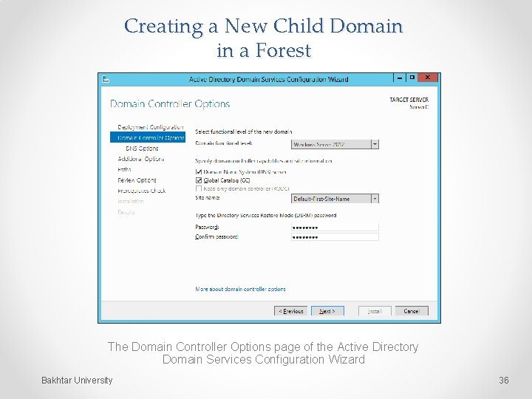Screen dimensions: 532x399
Task: Open More about domain controller options link
Action: tap(240, 289)
